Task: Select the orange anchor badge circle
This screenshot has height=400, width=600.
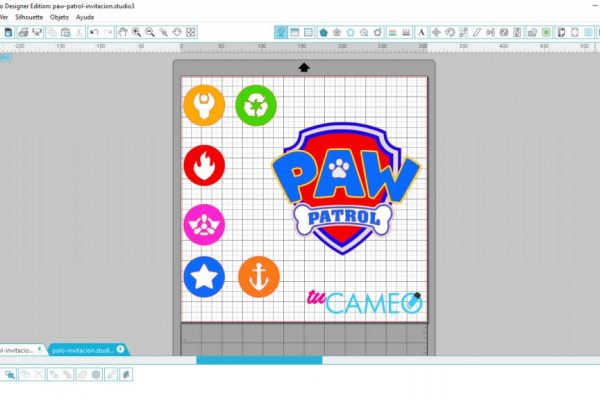Action: (259, 277)
